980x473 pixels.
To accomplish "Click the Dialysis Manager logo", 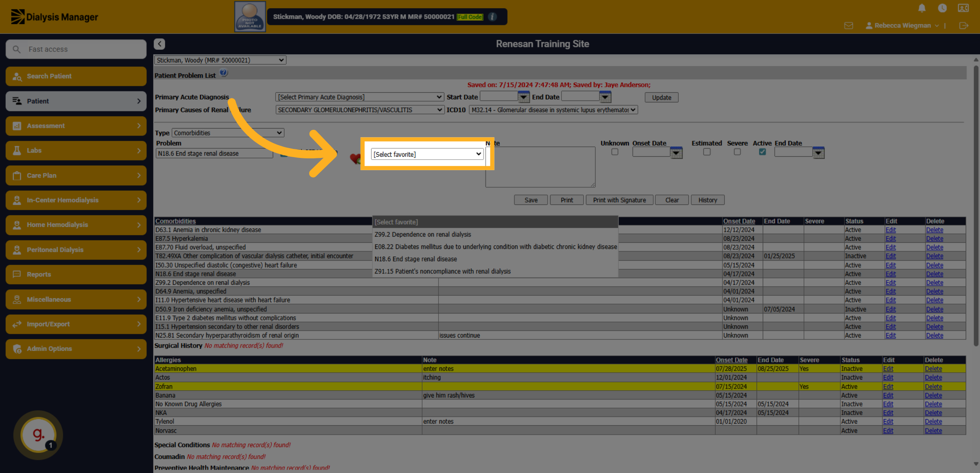I will (54, 17).
